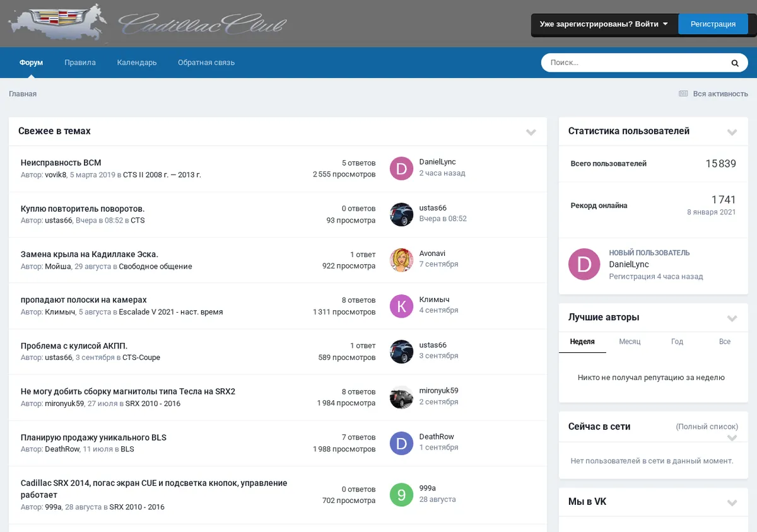Open Avonavi's cartoon avatar
The width and height of the screenshot is (757, 532).
click(x=401, y=260)
